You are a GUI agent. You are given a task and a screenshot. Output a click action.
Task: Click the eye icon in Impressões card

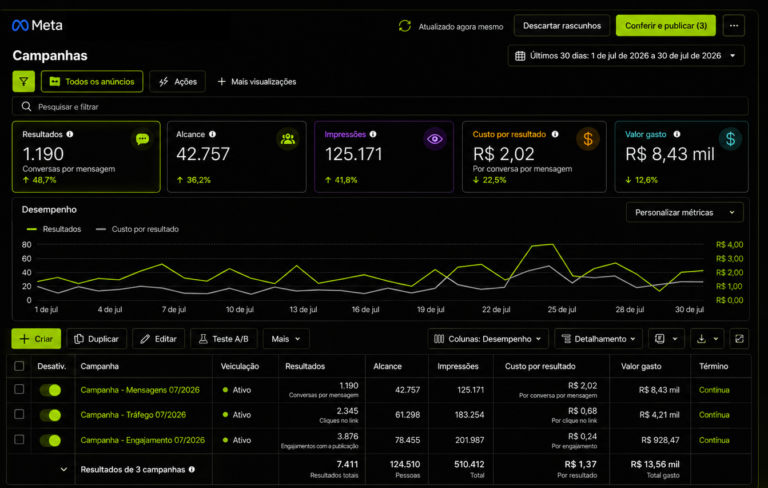[434, 139]
